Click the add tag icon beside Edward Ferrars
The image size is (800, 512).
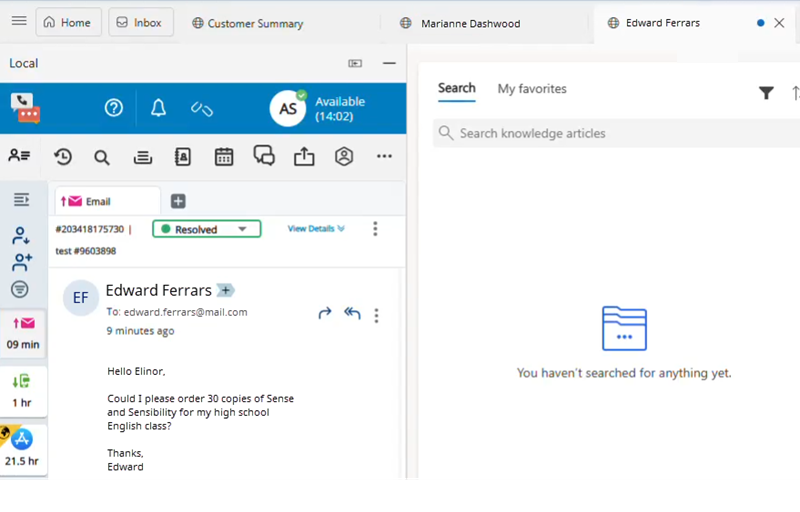226,291
